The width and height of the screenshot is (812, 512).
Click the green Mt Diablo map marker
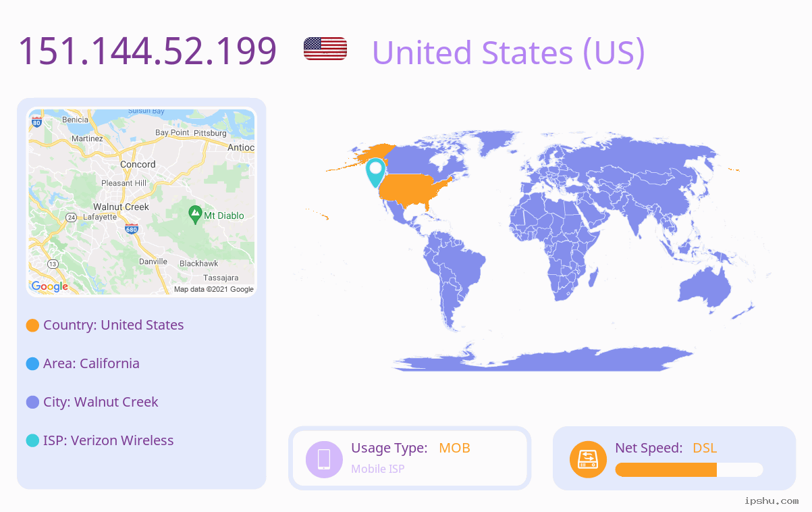coord(195,215)
